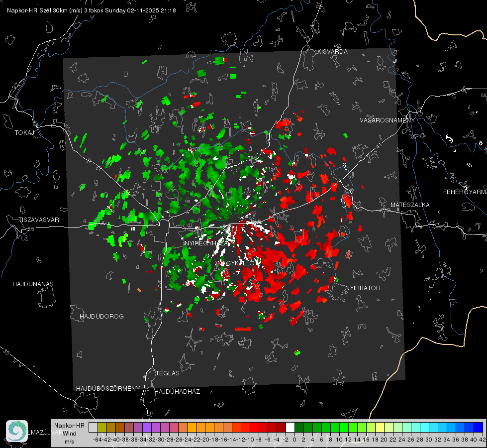Click the NAGYKÁLLÓ town label
This screenshot has height=448, width=487.
click(x=236, y=263)
